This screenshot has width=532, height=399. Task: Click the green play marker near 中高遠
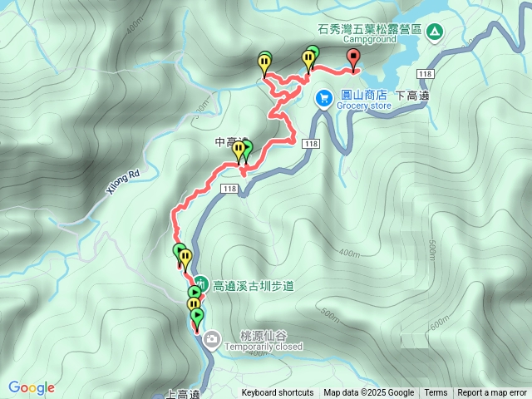[x=249, y=148]
